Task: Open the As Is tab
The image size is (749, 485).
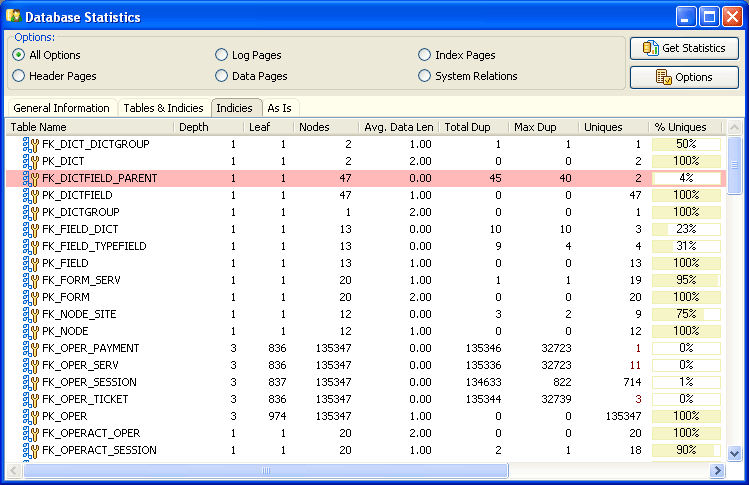Action: (280, 108)
